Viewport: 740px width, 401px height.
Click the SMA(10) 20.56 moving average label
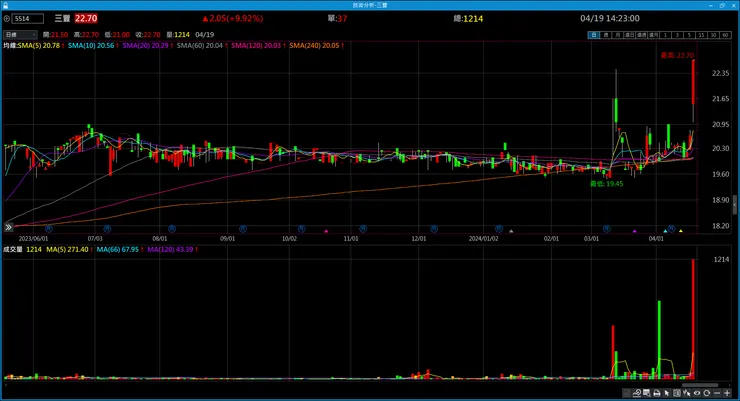coord(92,45)
